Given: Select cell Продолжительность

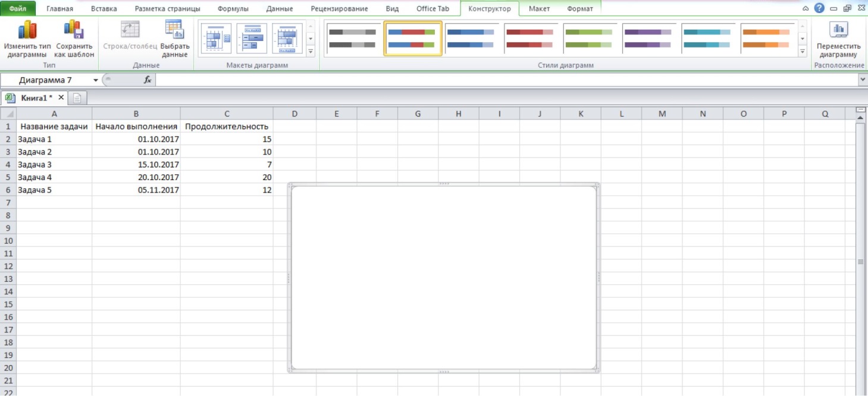Looking at the screenshot, I should pos(227,126).
